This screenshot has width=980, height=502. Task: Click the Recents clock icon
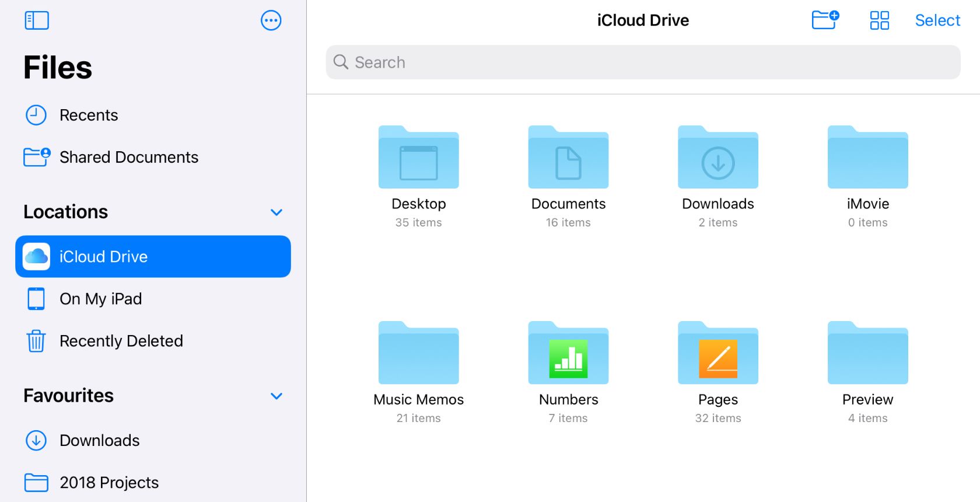(x=36, y=115)
